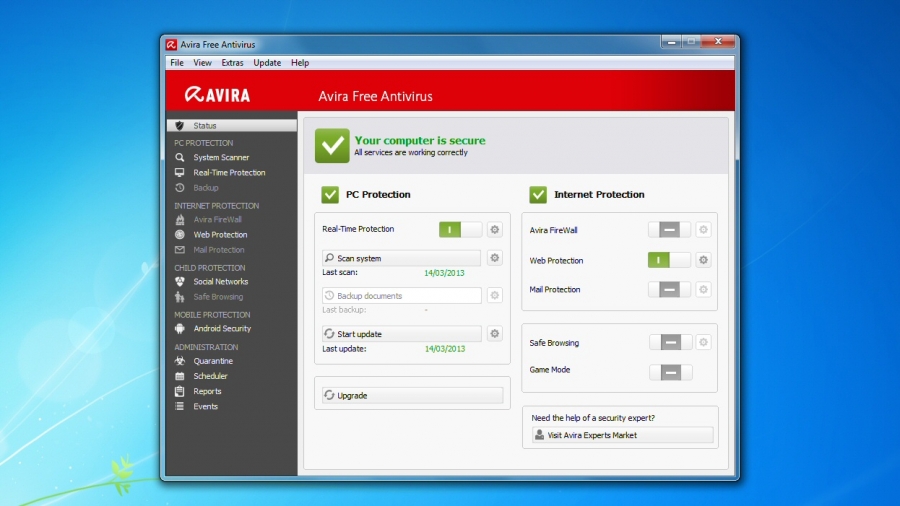Screen dimensions: 900x506
Task: Toggle the Avira FireWall switch
Action: click(669, 230)
